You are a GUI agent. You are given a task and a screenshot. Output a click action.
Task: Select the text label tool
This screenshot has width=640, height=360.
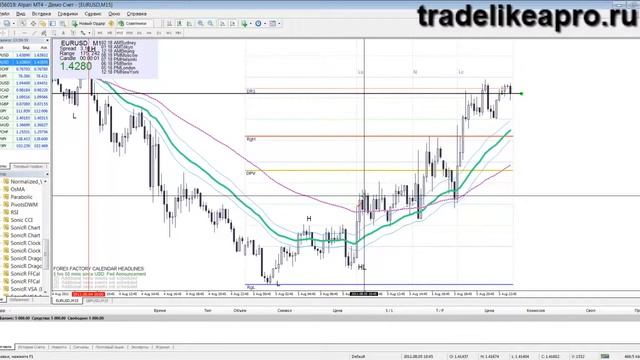tap(73, 33)
